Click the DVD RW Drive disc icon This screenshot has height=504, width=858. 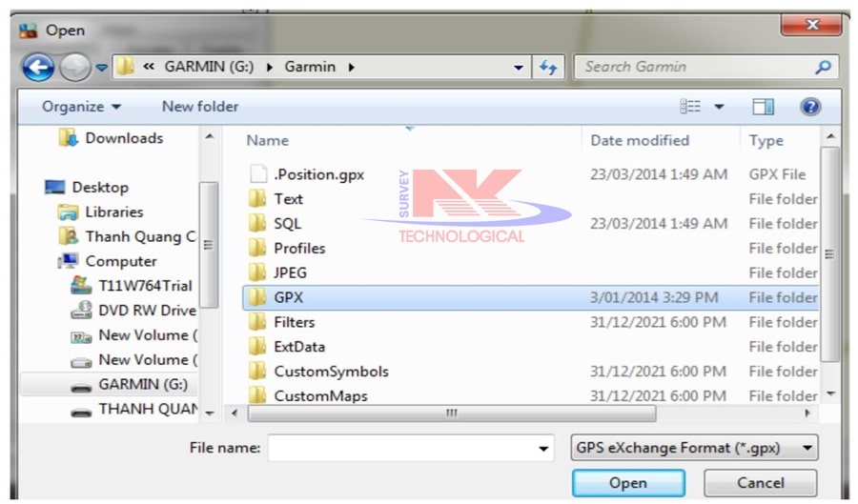point(82,310)
